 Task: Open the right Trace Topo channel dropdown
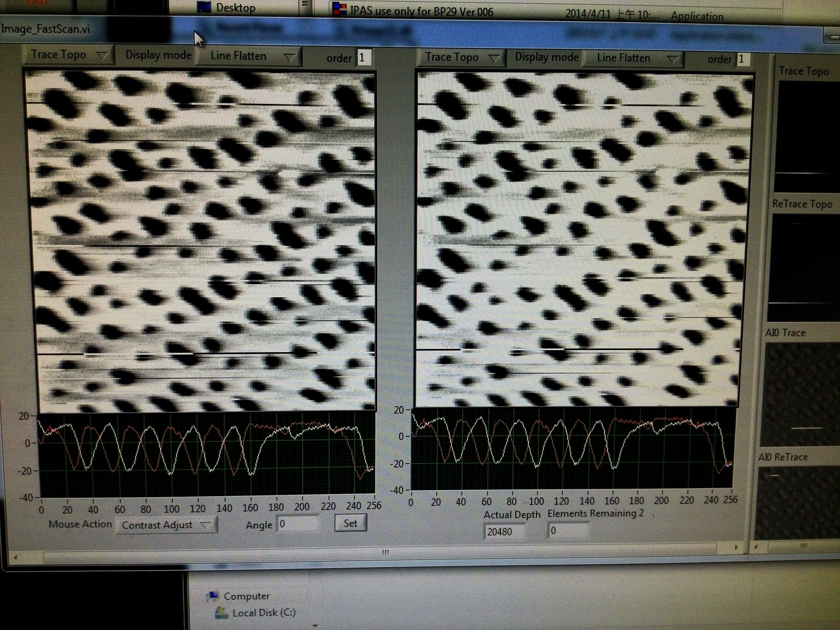tap(460, 57)
